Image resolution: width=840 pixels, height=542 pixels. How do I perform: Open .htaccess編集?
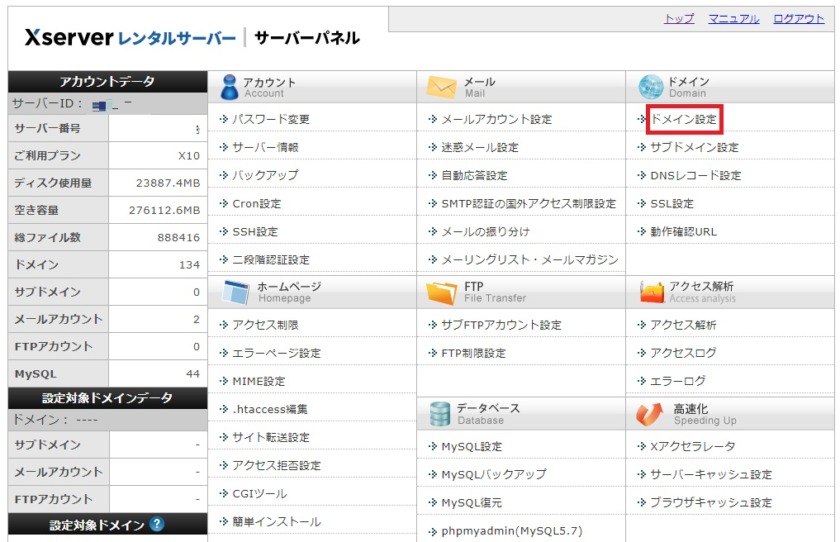point(270,409)
